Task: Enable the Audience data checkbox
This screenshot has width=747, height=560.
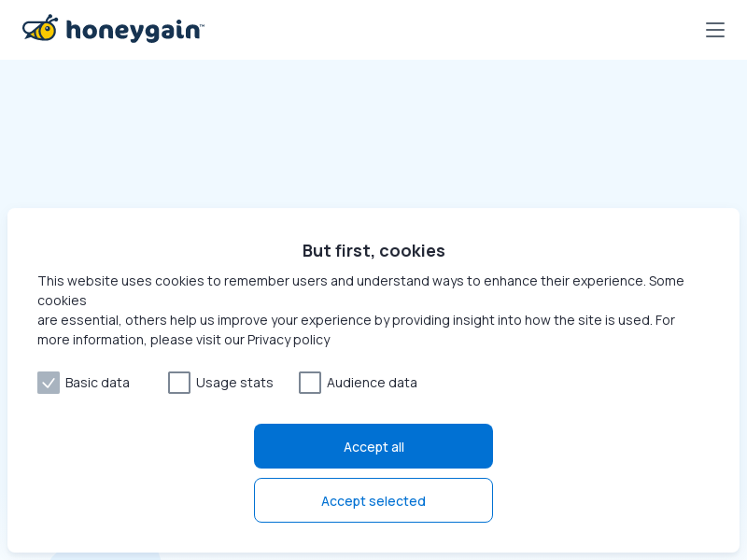Action: pos(310,383)
